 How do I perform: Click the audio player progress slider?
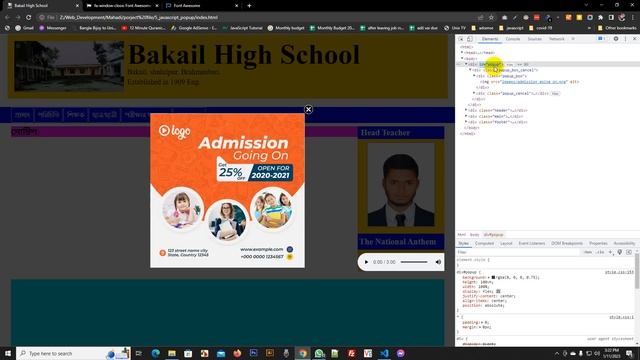[x=414, y=262]
